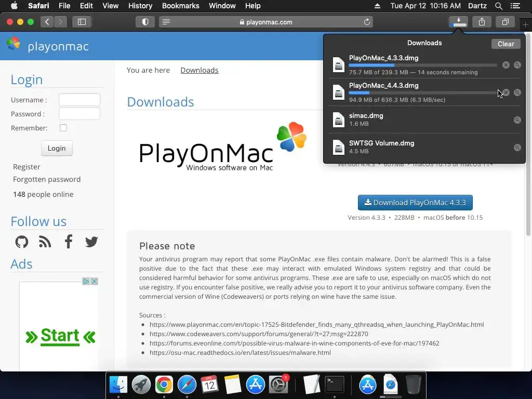Open the RSS feed icon
This screenshot has width=532, height=399.
45,242
